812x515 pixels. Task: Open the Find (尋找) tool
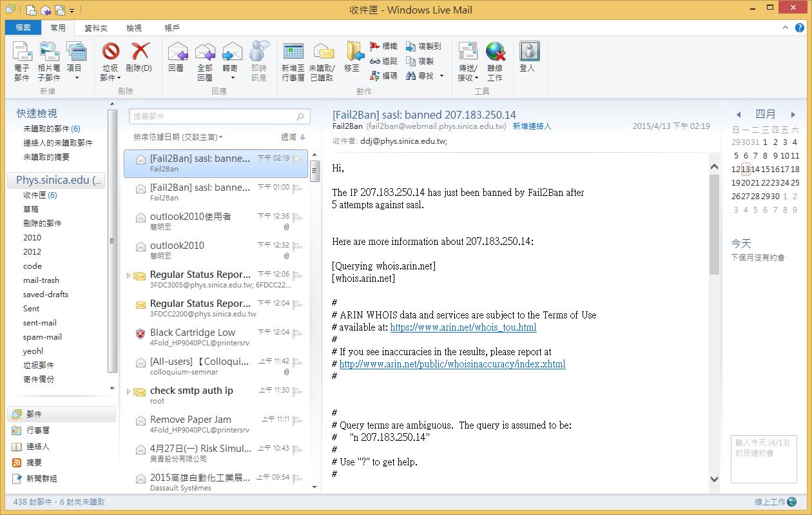tap(420, 76)
